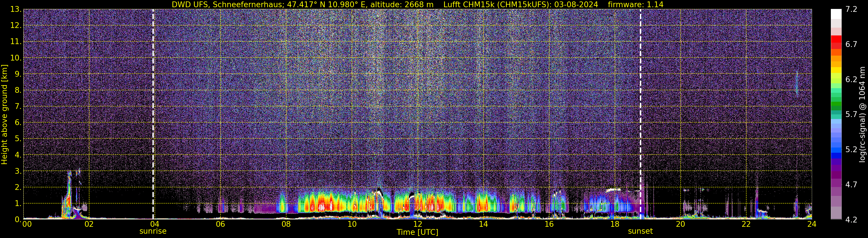
Task: Click the y-axis tick label '13.'
Action: [16, 10]
